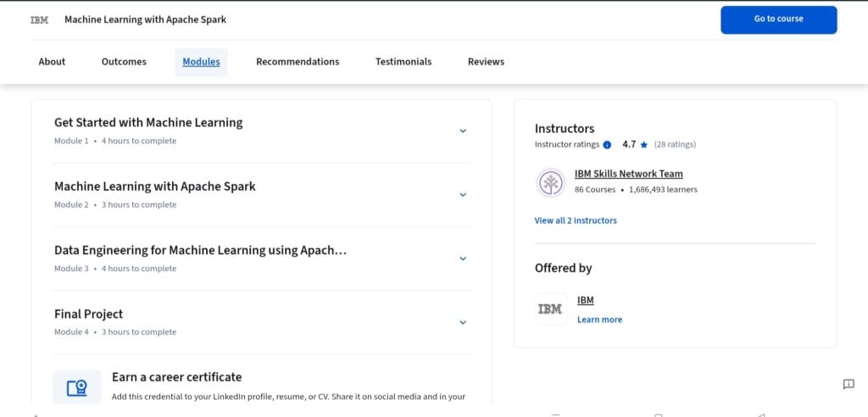This screenshot has height=417, width=868.
Task: Expand the Data Engineering for Machine Learning module
Action: click(463, 259)
